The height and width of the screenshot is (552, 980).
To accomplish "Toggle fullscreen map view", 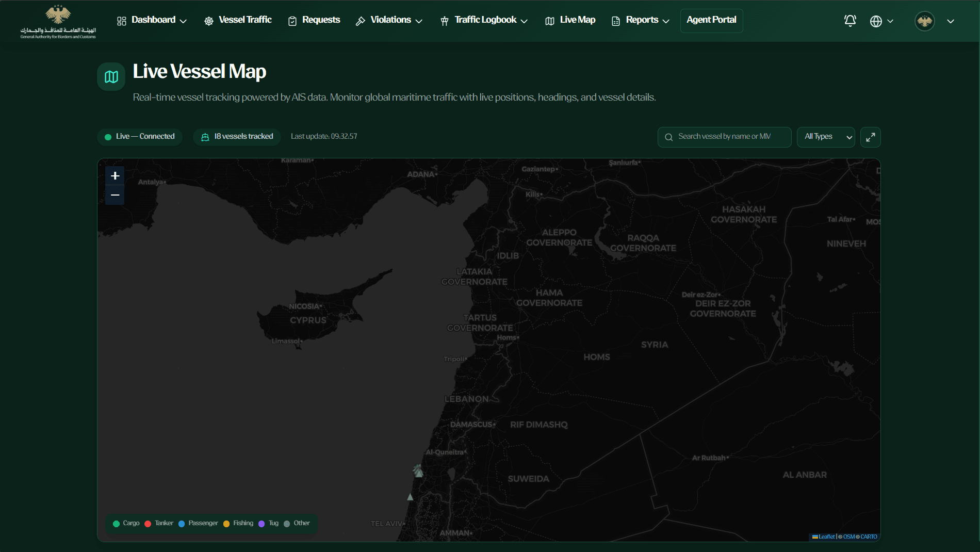I will point(871,137).
